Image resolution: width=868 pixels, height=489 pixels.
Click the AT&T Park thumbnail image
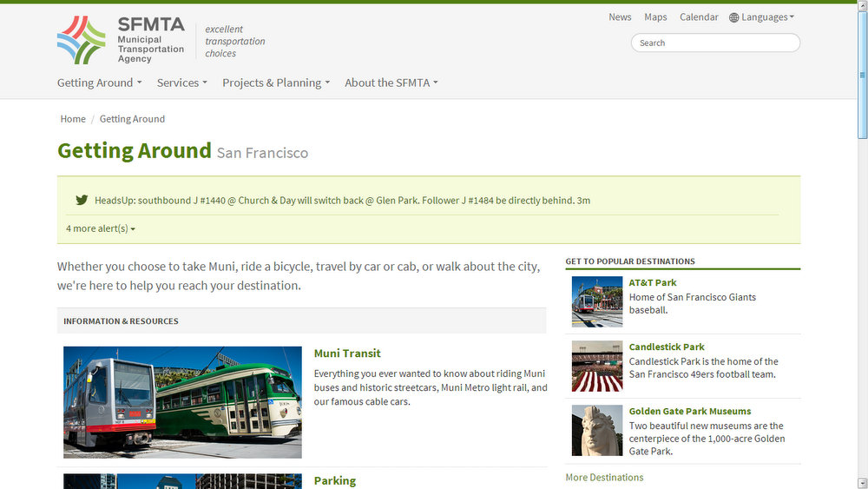597,301
